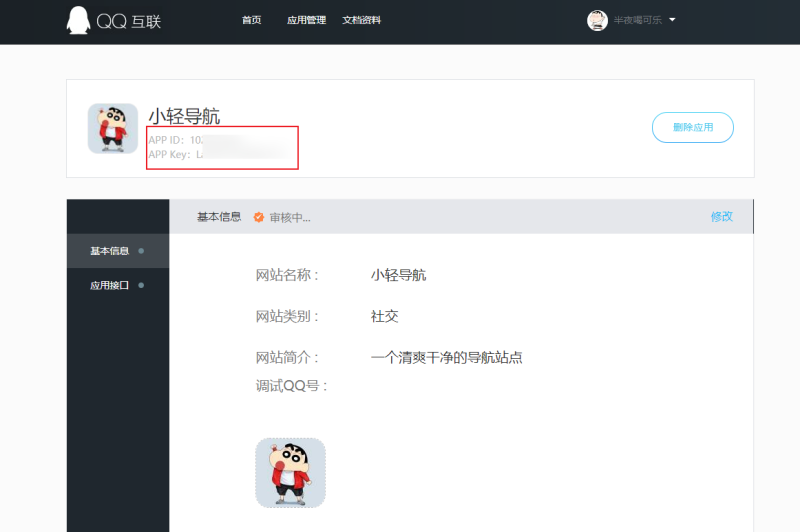Open the 首页 navigation menu item
The height and width of the screenshot is (532, 800).
tap(252, 20)
